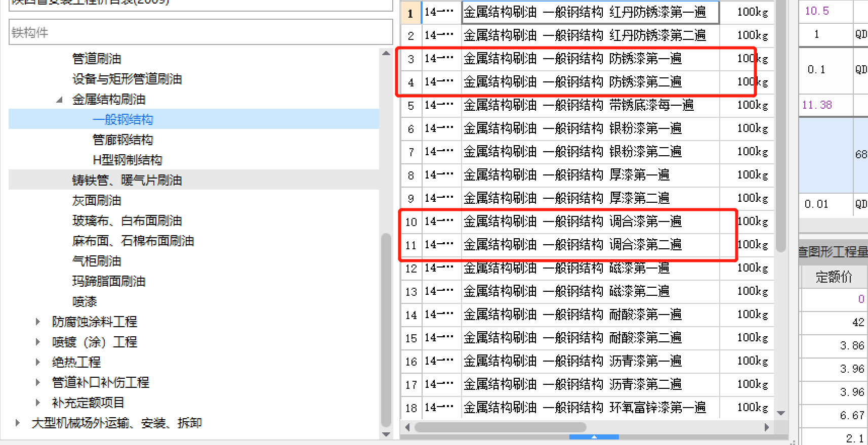Collapse the 金属结构刷油 node arrow
This screenshot has width=868, height=445.
click(x=60, y=100)
